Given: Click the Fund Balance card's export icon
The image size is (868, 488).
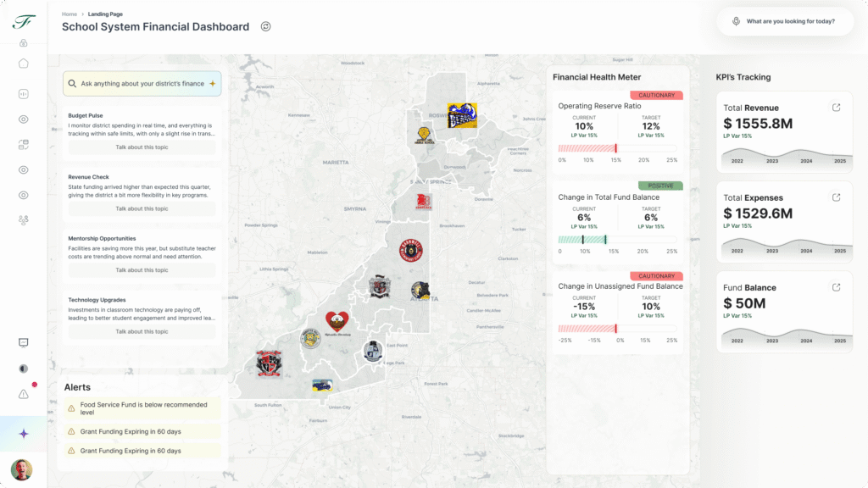Looking at the screenshot, I should pos(837,287).
